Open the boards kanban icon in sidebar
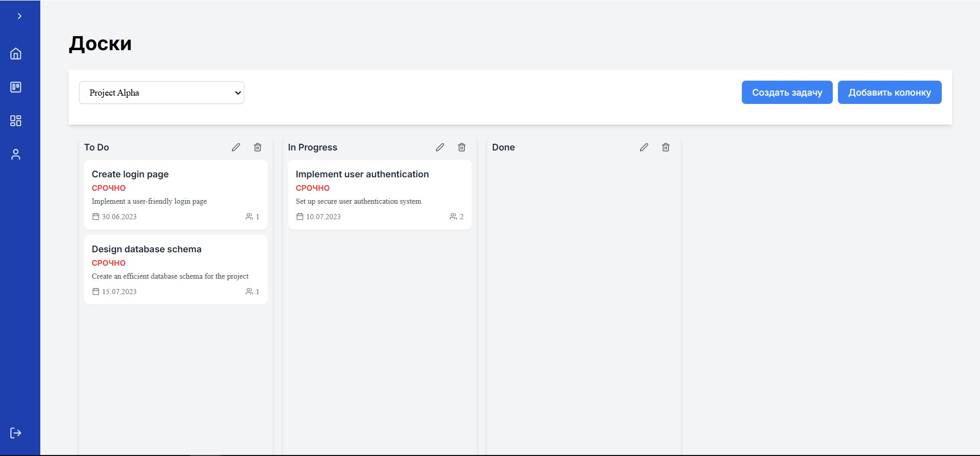Screen dimensions: 980x456 click(x=16, y=87)
